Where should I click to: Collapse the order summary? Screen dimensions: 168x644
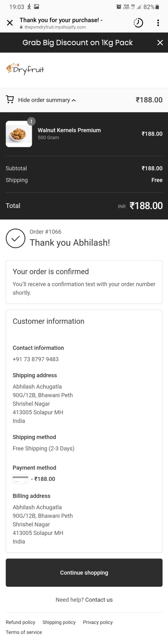47,100
